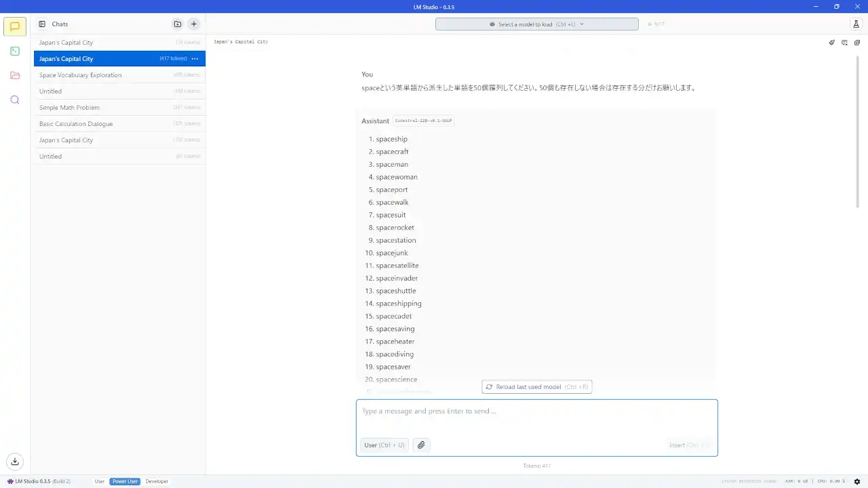Image resolution: width=868 pixels, height=488 pixels.
Task: Select the Developer terminal icon in sidebar
Action: (14, 51)
